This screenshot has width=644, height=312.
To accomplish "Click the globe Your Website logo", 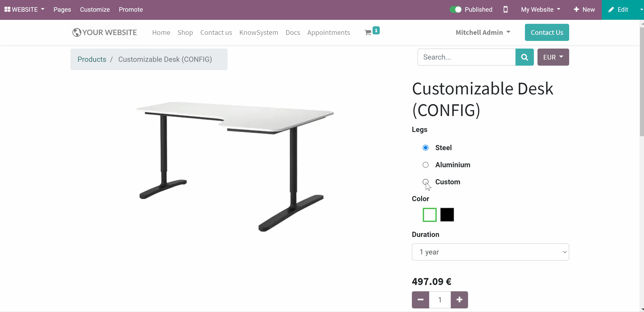I will 104,33.
